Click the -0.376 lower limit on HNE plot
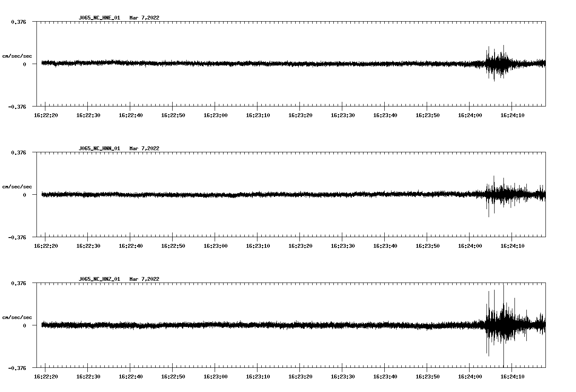The width and height of the screenshot is (576, 392). pos(17,106)
